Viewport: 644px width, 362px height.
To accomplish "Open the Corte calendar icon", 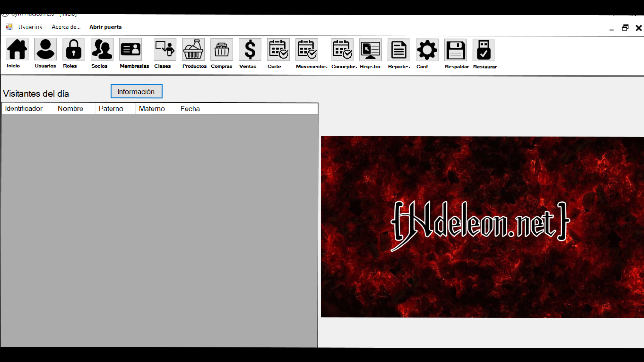I will coord(278,50).
